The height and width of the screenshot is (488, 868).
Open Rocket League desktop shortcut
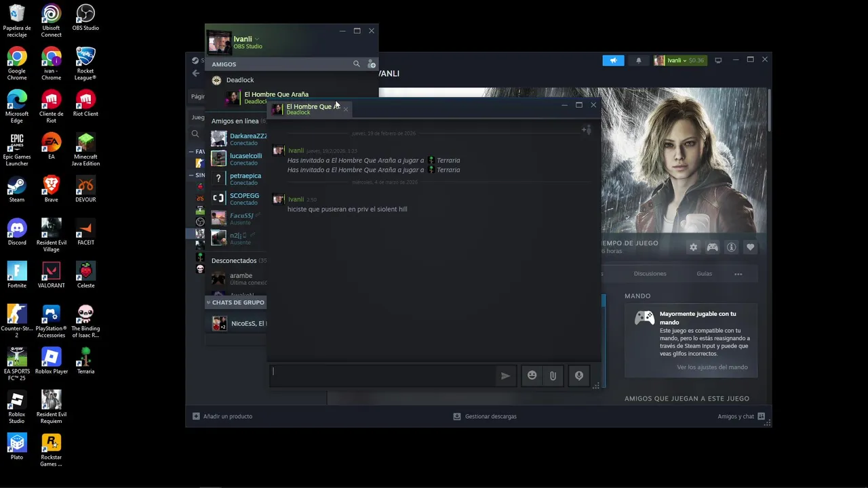(x=85, y=63)
